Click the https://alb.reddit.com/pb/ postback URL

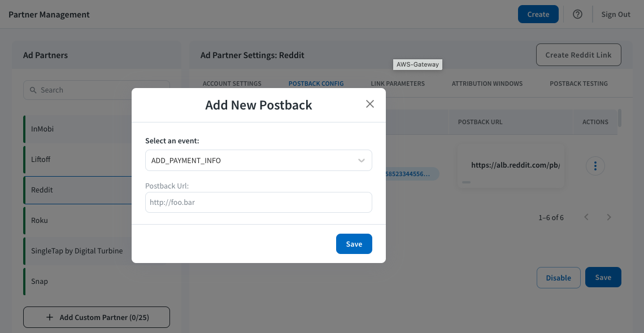515,165
